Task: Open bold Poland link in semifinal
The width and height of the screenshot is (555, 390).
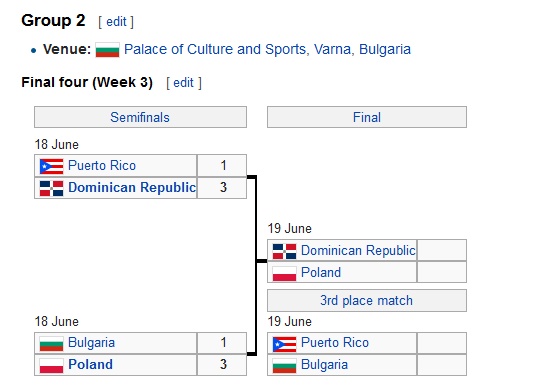Action: click(x=90, y=365)
